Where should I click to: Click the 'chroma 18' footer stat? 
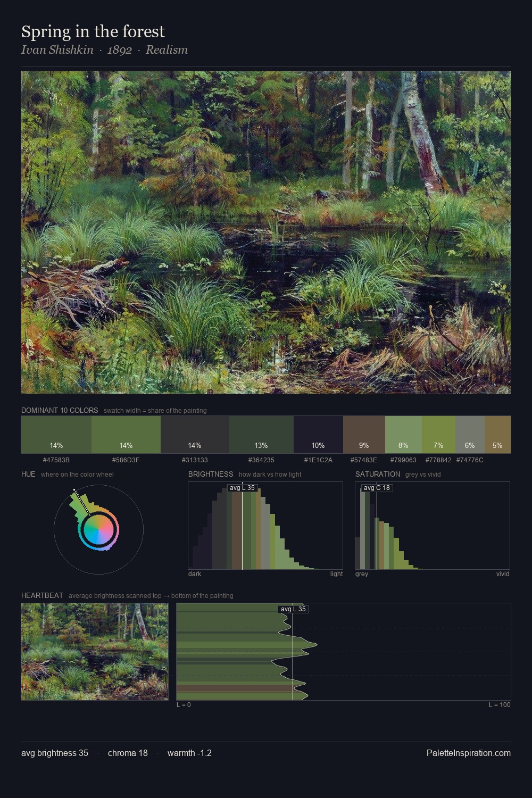tap(128, 753)
